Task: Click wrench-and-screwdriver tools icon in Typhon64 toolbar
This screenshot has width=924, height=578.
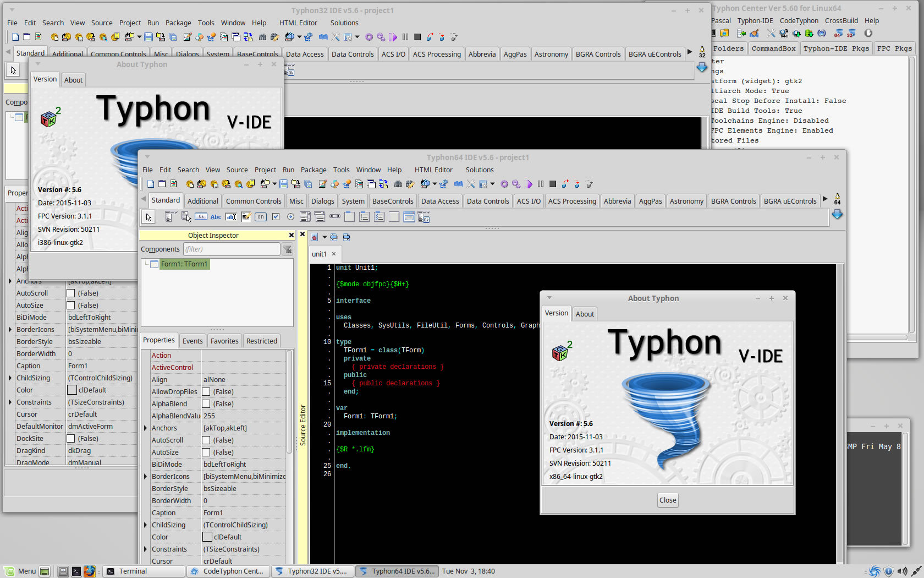Action: click(x=471, y=184)
